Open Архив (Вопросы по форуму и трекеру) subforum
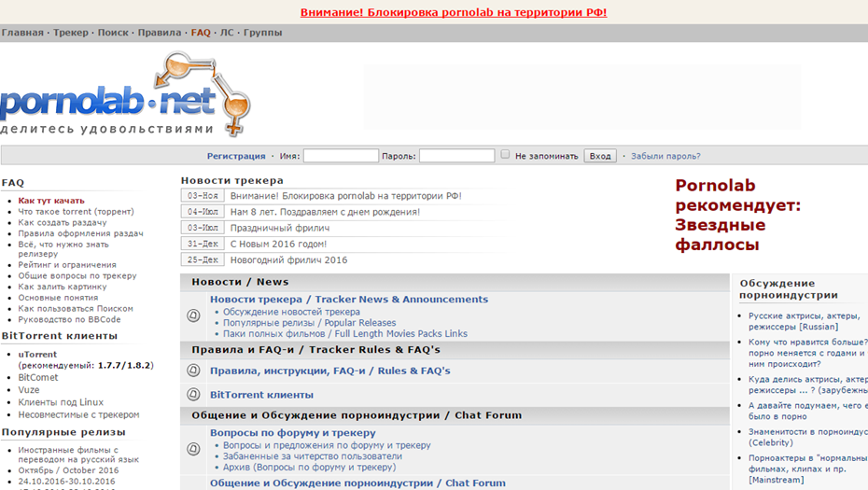The width and height of the screenshot is (868, 490). (x=310, y=468)
